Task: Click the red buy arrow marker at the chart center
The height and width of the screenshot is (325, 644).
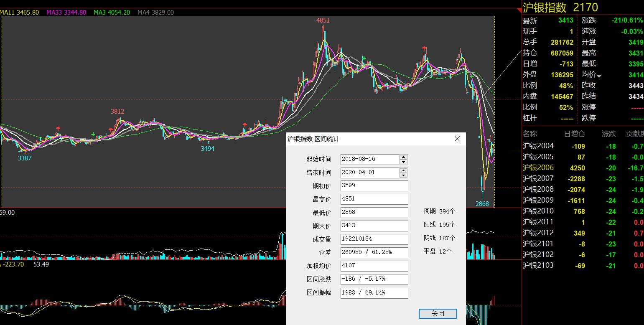Action: click(244, 124)
